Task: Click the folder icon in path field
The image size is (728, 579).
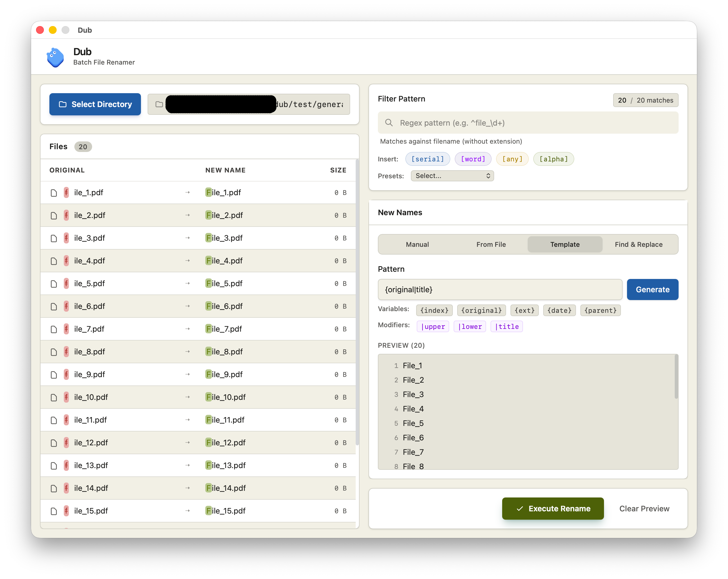Action: pos(159,104)
